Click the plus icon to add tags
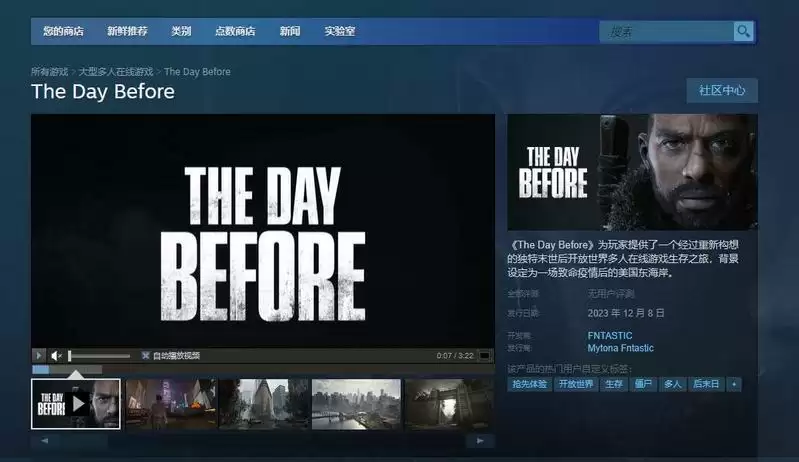799x462 pixels. tap(734, 384)
